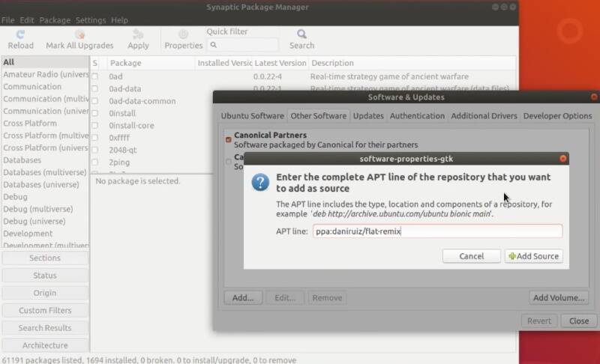Click the Mark All Upgrades icon
The image size is (600, 364).
(79, 34)
